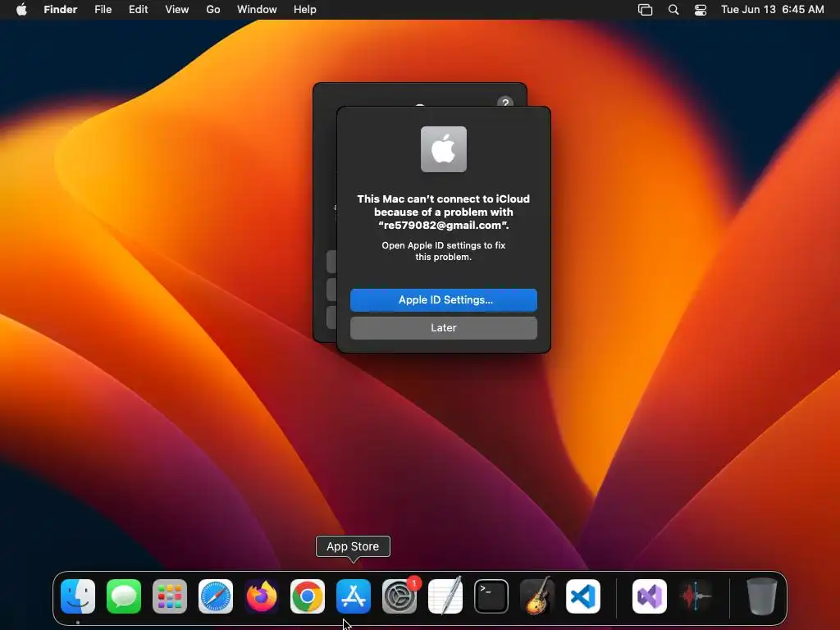Open Visual Studio Code icon
840x630 pixels.
(x=583, y=596)
